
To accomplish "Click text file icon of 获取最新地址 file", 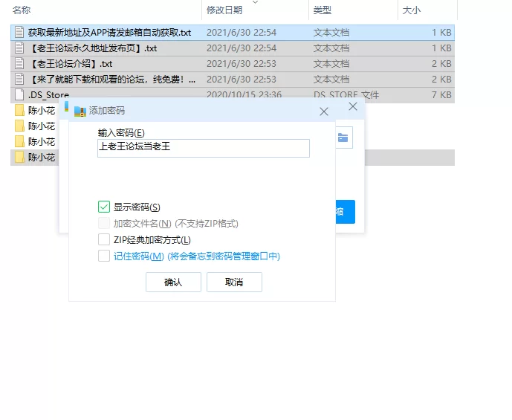I will point(19,32).
